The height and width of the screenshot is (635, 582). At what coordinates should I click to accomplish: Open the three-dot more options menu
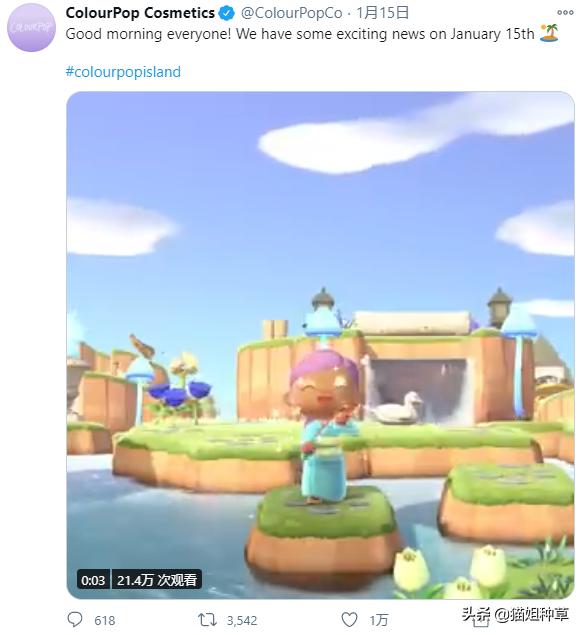(x=565, y=13)
